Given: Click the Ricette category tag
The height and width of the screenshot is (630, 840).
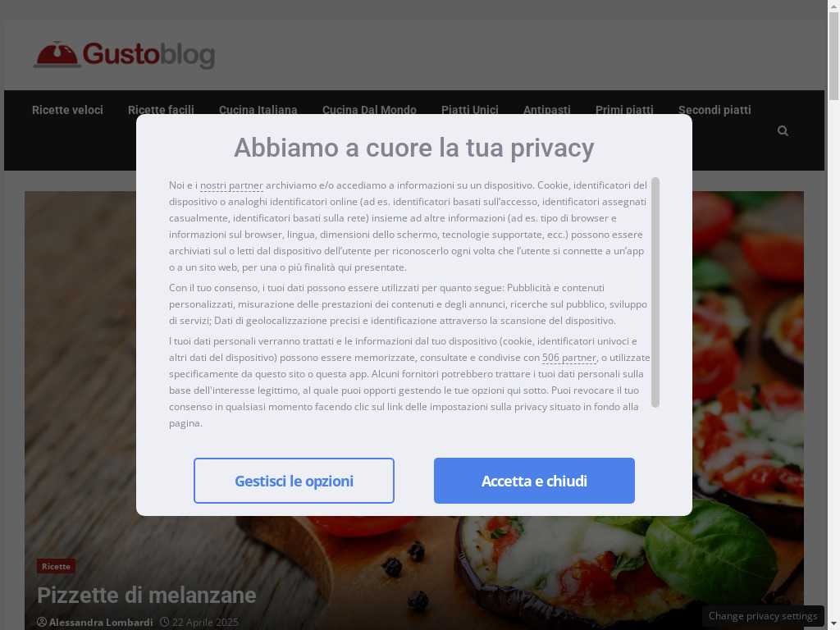Looking at the screenshot, I should pyautogui.click(x=57, y=566).
